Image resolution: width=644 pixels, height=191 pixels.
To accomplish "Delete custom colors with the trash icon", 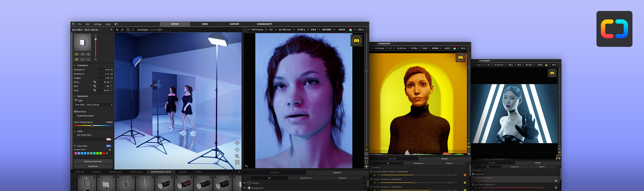I will [x=110, y=150].
